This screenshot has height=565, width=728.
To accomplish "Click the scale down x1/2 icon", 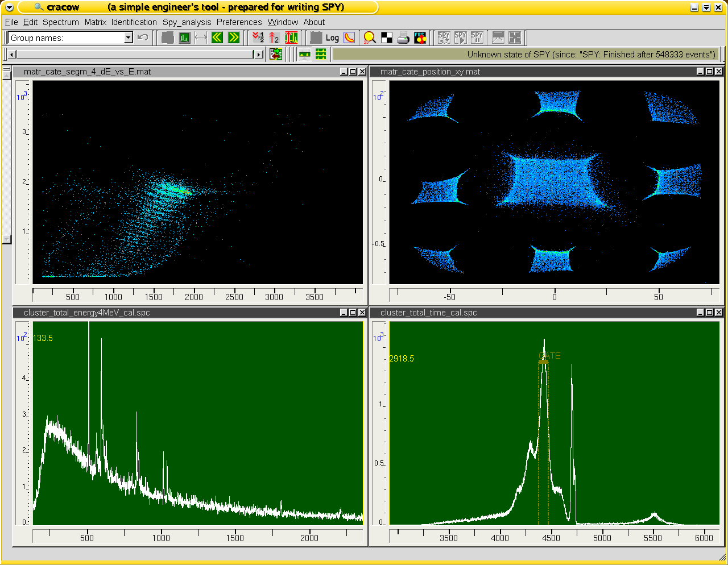I will coord(258,38).
